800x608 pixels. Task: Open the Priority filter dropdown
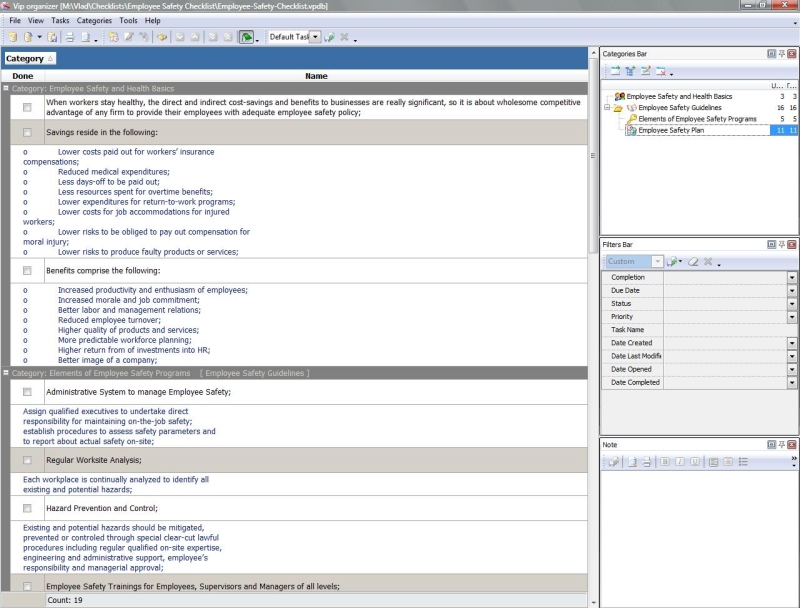point(792,317)
